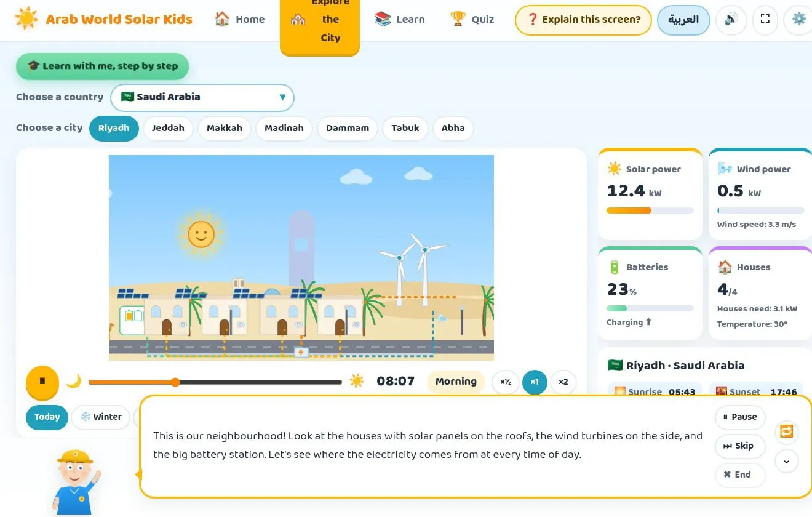This screenshot has height=517, width=812.
Task: Click the Temperature: 30° text
Action: click(752, 324)
